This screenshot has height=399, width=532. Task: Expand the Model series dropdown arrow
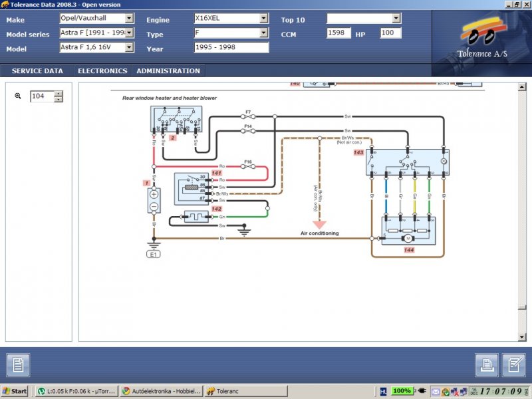pos(129,33)
